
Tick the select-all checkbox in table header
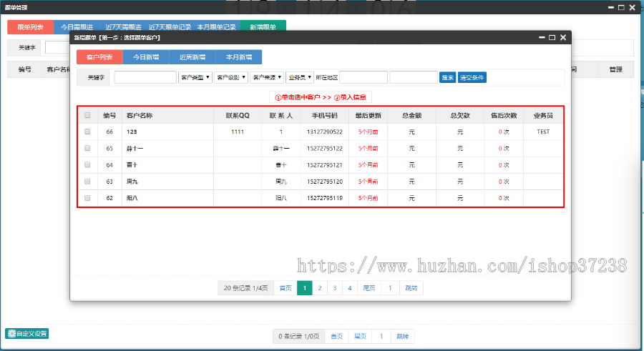tap(87, 115)
